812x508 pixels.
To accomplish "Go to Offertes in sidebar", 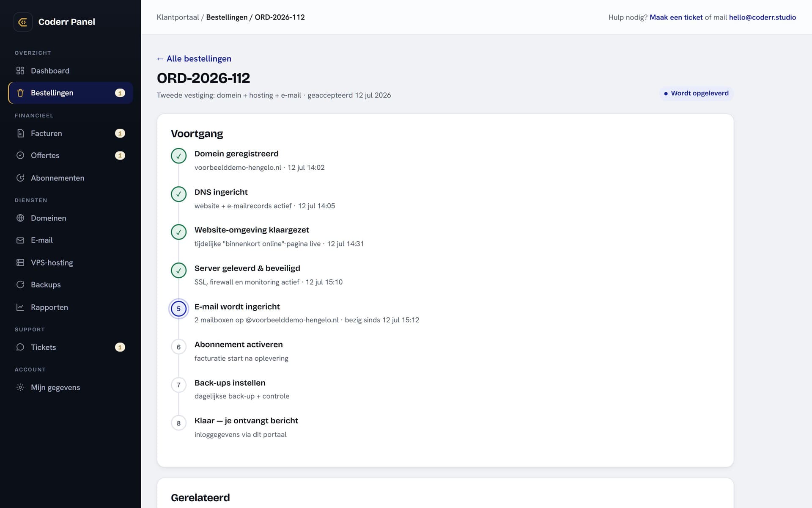I will [71, 155].
